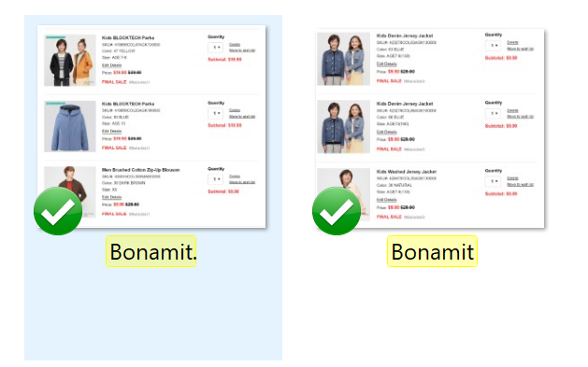Click the green checkmark on left image
This screenshot has width=588, height=367.
pyautogui.click(x=58, y=211)
